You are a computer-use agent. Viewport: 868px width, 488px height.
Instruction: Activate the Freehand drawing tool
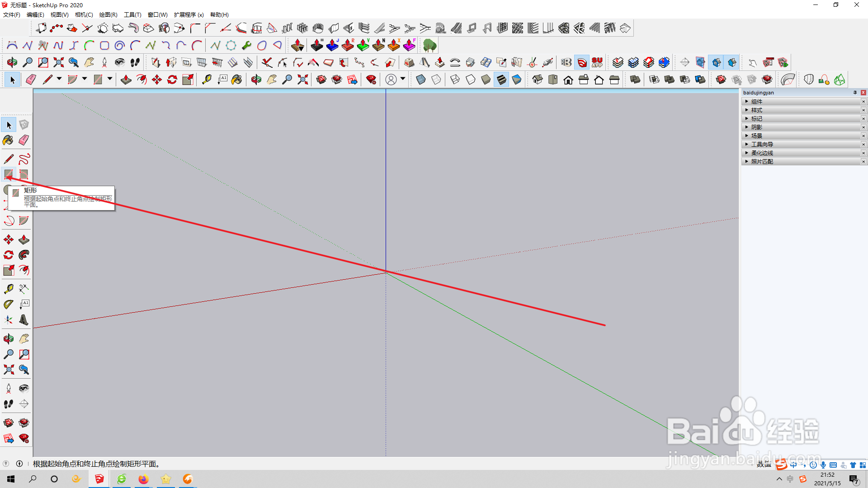(x=24, y=159)
